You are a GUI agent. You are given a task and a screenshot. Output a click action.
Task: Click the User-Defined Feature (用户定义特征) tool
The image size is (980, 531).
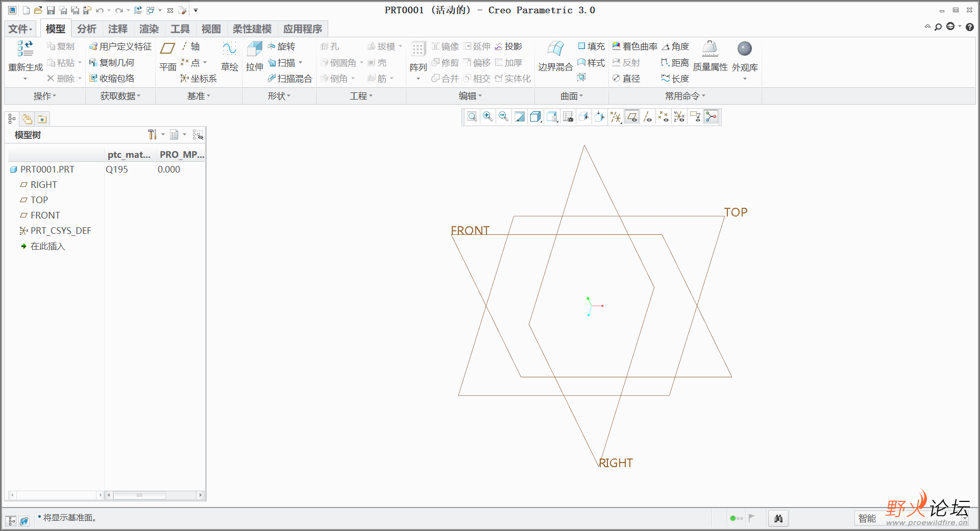120,46
